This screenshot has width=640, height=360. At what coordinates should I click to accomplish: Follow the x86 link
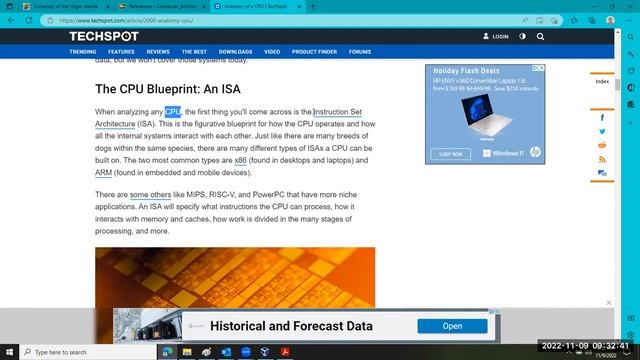coord(240,160)
